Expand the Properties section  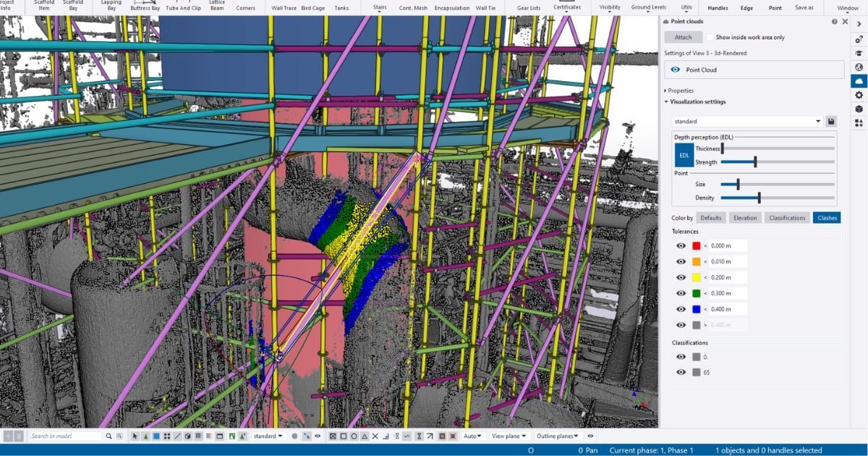point(681,90)
